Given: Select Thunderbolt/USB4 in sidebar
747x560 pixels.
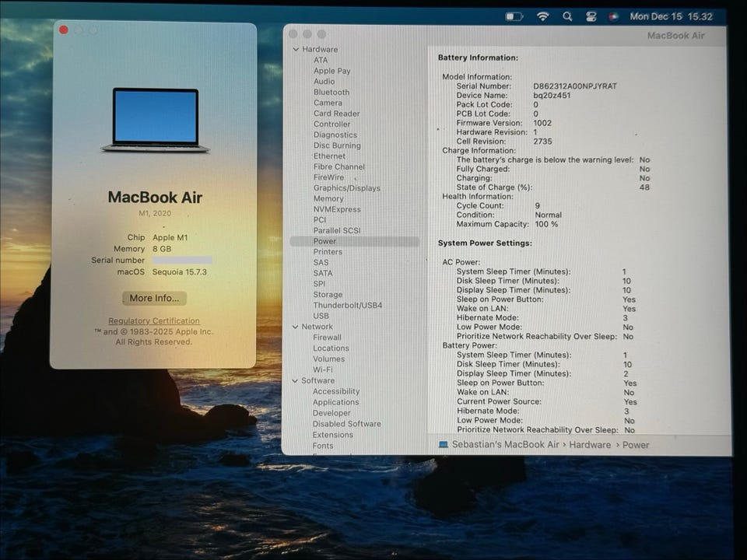Looking at the screenshot, I should coord(348,305).
